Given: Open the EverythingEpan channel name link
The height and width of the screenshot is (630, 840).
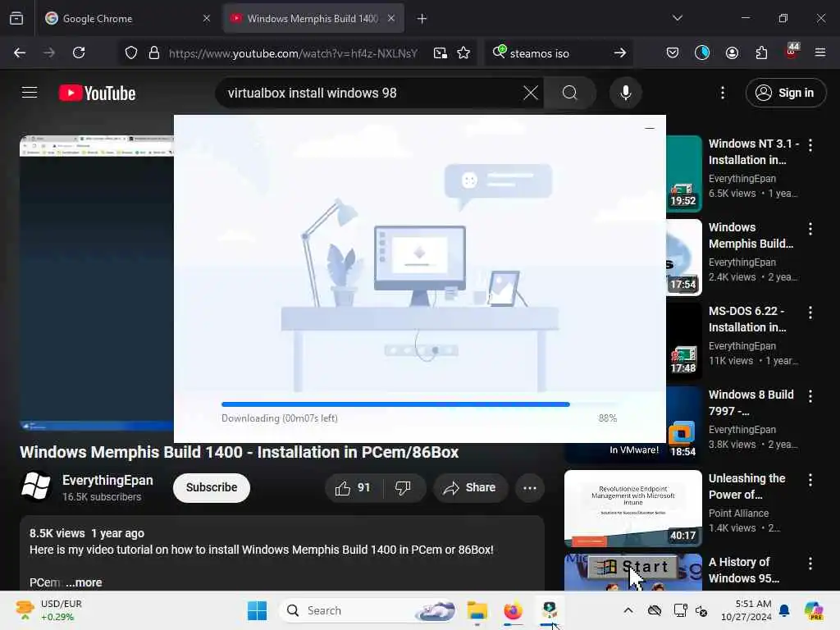Looking at the screenshot, I should (107, 481).
